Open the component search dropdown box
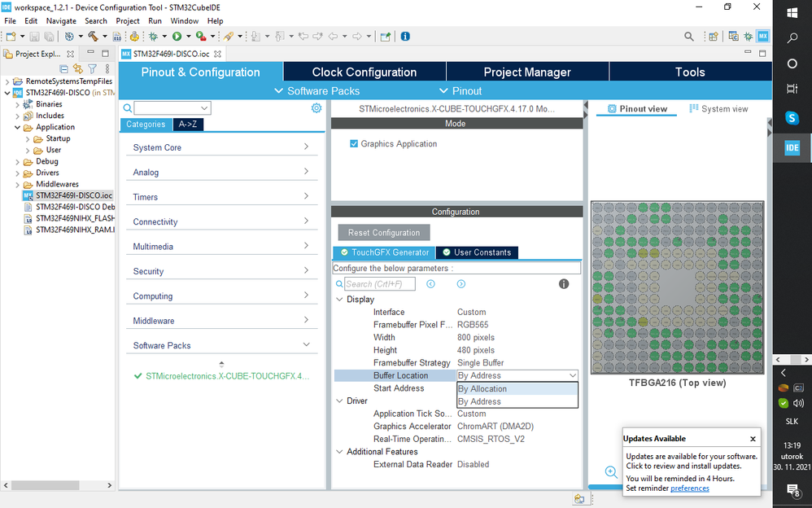Viewport: 812px width, 508px height. [172, 107]
